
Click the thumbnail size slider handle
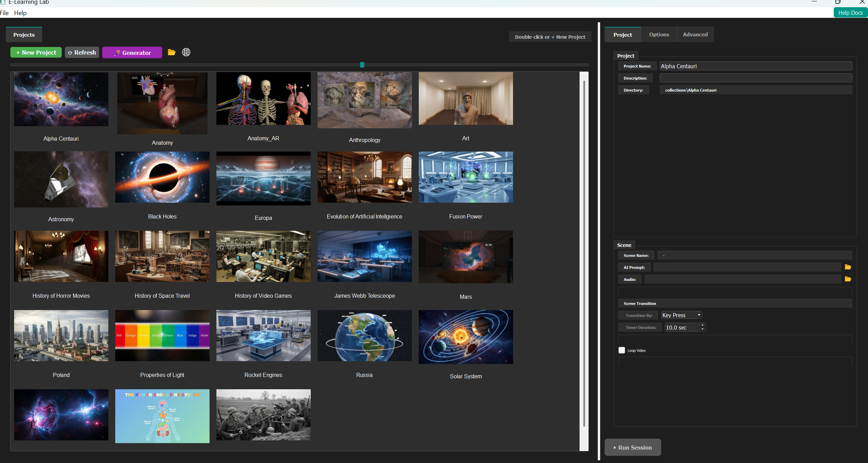pos(362,65)
